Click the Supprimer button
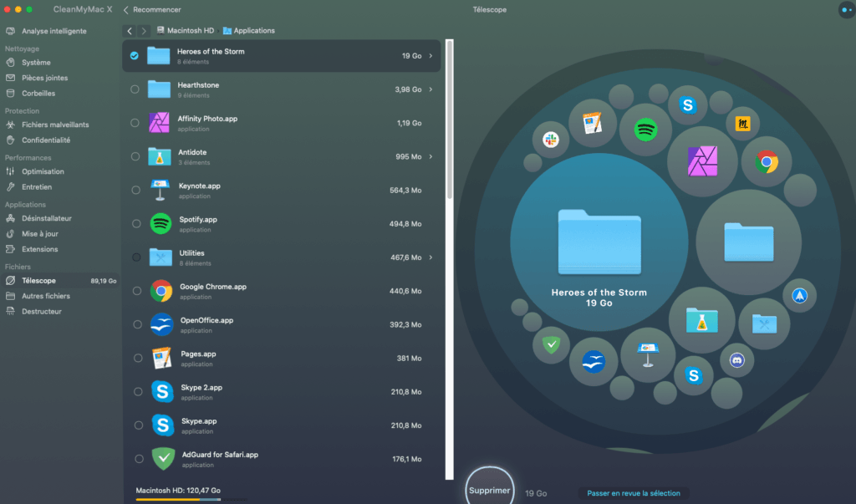856x504 pixels. [x=490, y=490]
